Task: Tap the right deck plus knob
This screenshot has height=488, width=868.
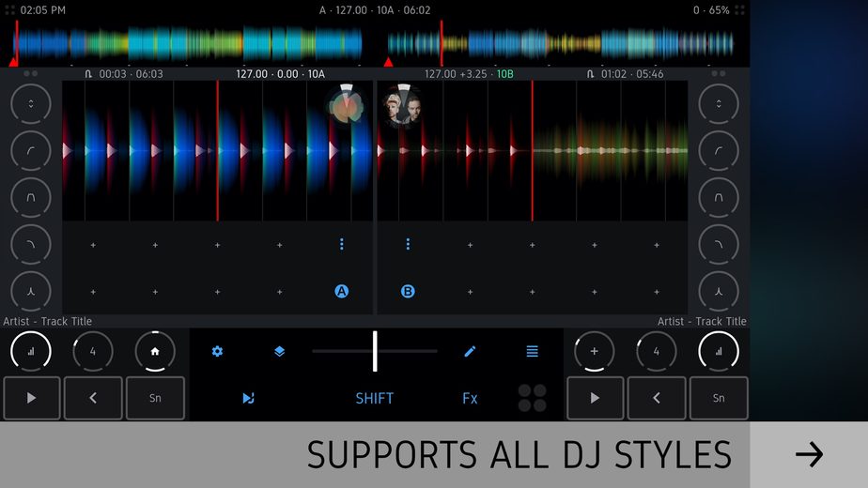Action: pyautogui.click(x=594, y=351)
